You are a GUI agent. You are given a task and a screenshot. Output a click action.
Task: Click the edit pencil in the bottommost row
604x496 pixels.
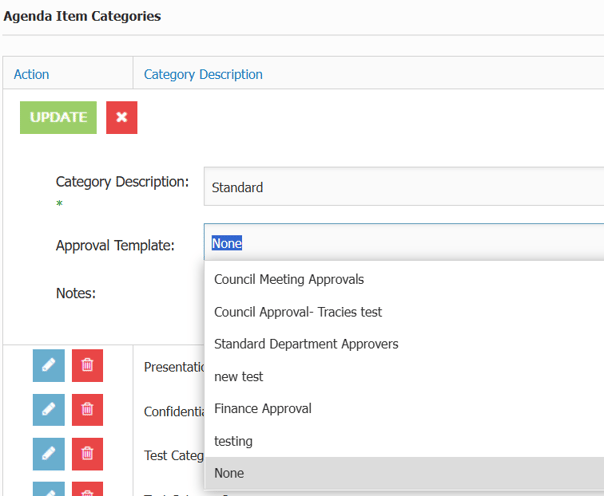click(x=48, y=489)
